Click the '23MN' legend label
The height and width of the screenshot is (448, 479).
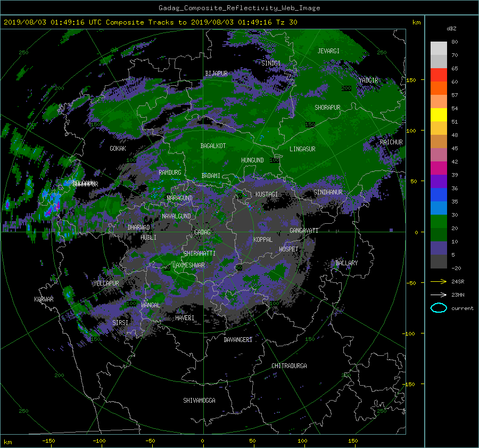pos(458,295)
